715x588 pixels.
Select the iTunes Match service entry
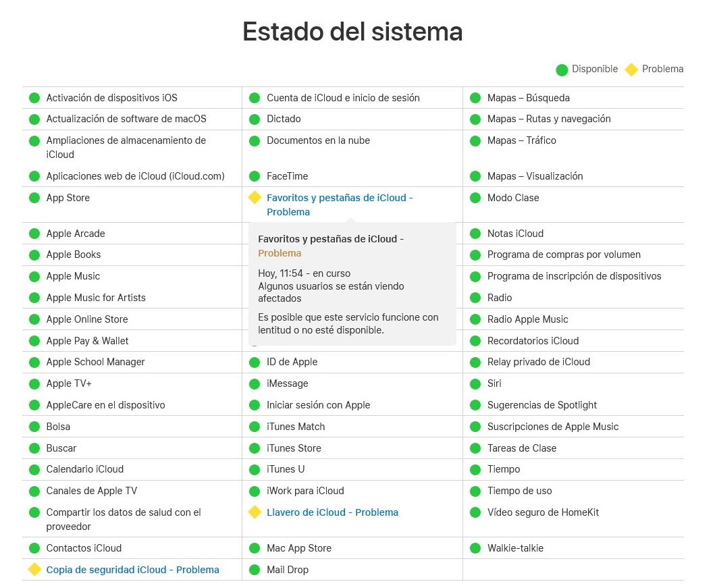pyautogui.click(x=296, y=427)
